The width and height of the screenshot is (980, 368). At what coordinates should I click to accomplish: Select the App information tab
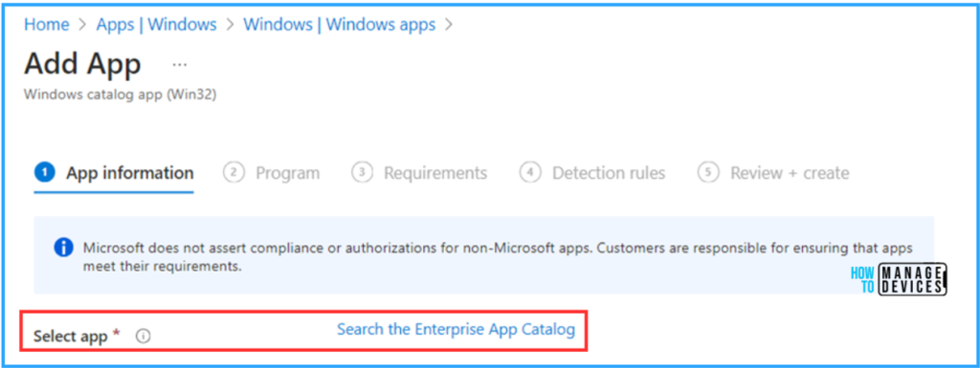pos(114,173)
